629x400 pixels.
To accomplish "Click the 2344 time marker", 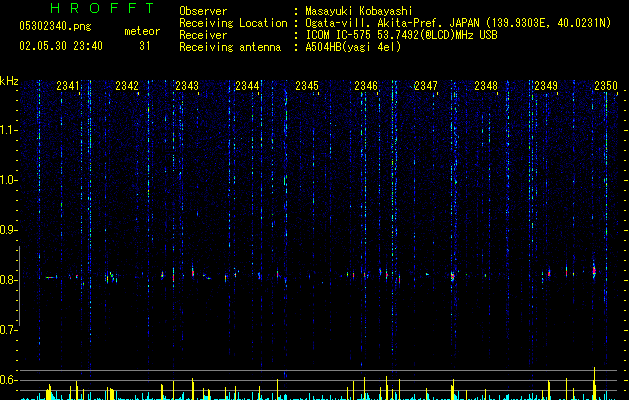I will (x=247, y=85).
